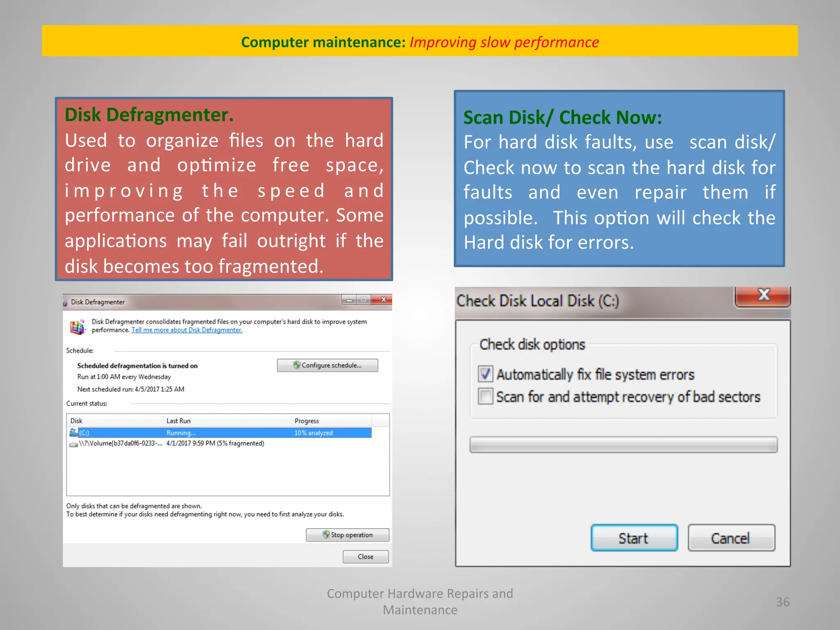Close the Disk Defragmenter window with X

(x=383, y=300)
